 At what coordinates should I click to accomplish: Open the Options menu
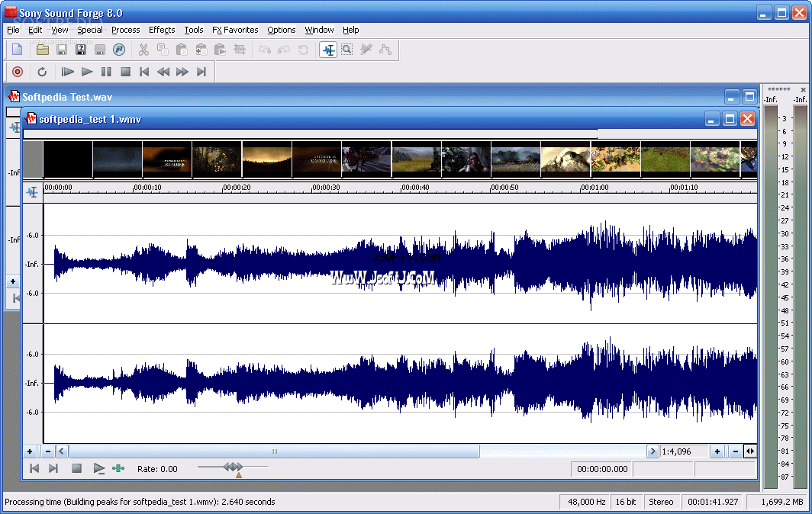(x=281, y=30)
